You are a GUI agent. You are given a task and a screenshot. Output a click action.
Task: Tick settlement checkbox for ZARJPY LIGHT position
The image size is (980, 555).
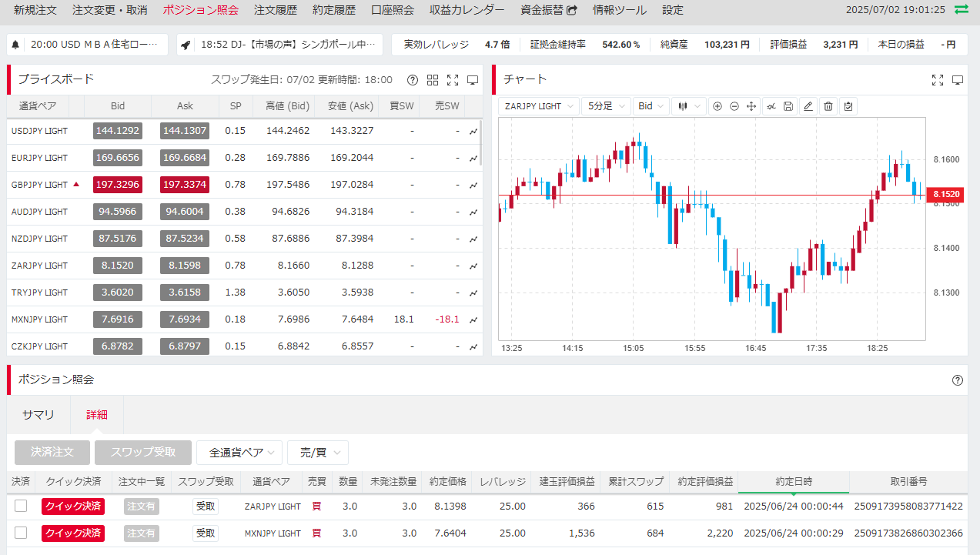click(21, 506)
